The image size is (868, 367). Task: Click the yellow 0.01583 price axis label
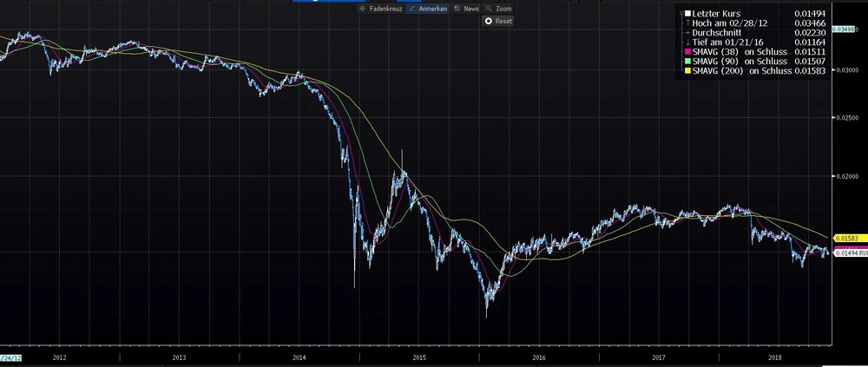pos(845,237)
